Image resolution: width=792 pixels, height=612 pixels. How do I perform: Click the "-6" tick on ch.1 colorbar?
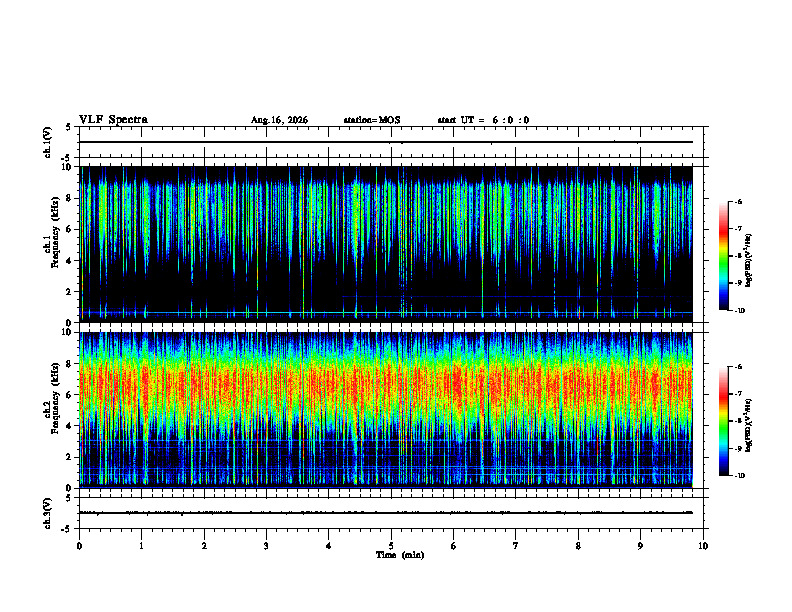738,201
